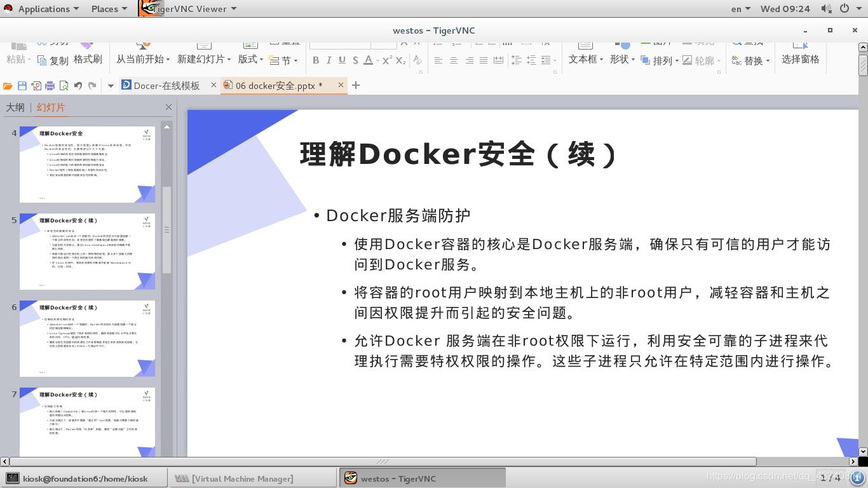Switch to Slides (幻灯片) panel tab

(51, 107)
